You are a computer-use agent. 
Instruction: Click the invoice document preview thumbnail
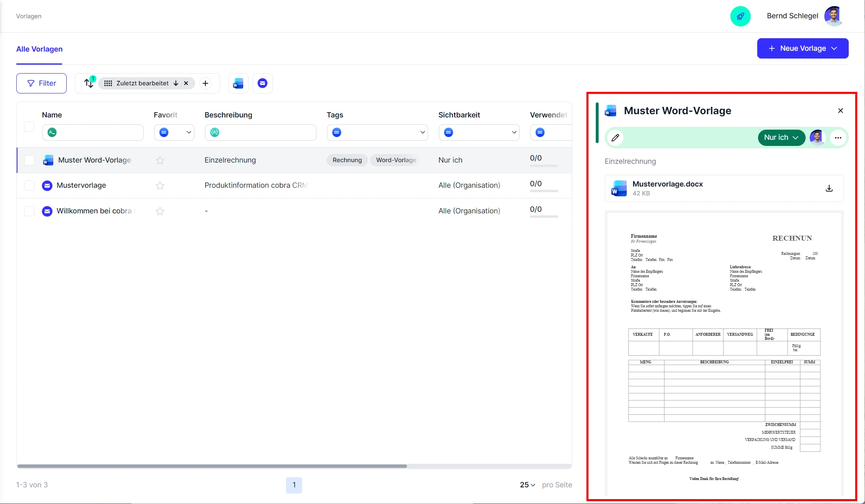[x=724, y=354]
